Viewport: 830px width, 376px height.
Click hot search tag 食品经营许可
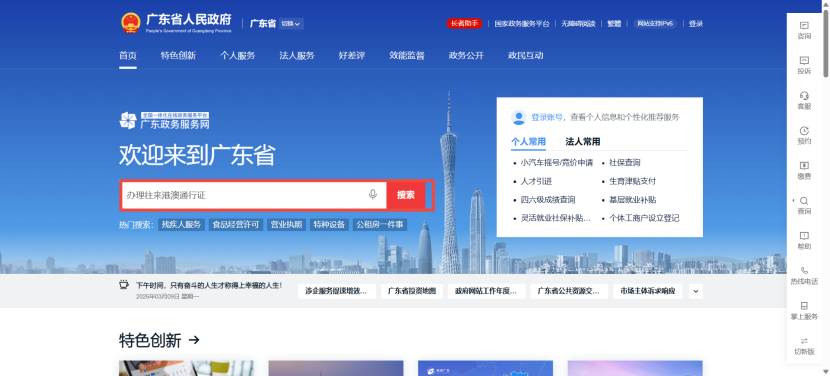tap(236, 225)
